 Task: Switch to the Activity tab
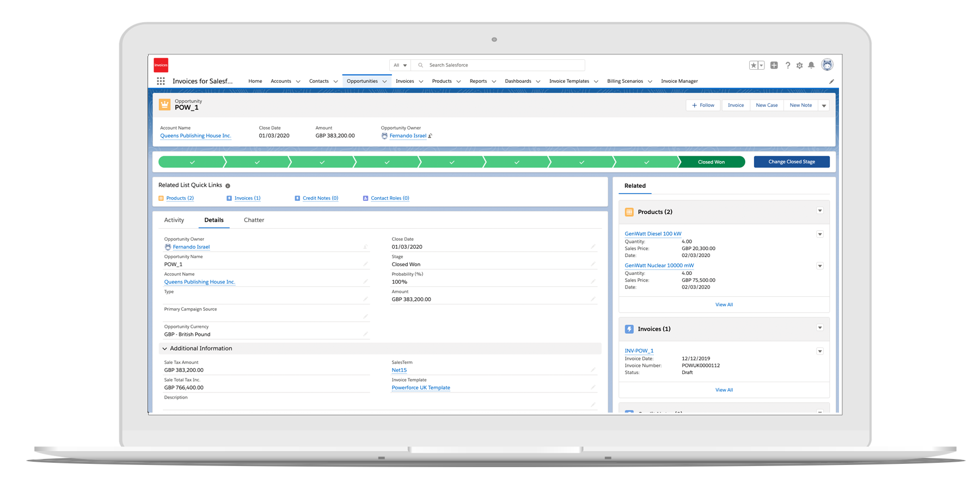[x=174, y=220]
